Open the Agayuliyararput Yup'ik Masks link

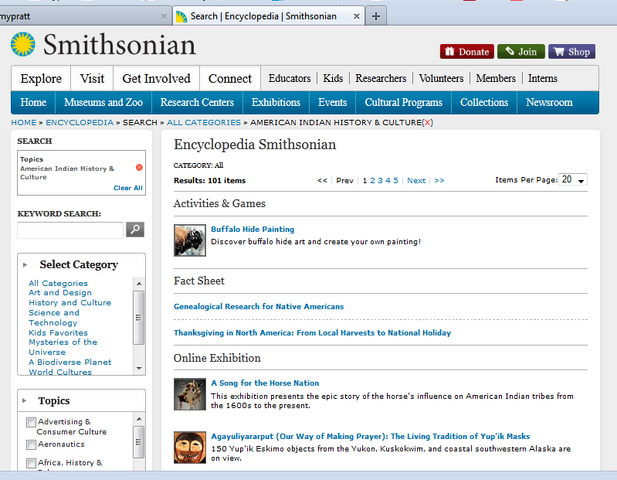click(x=370, y=436)
